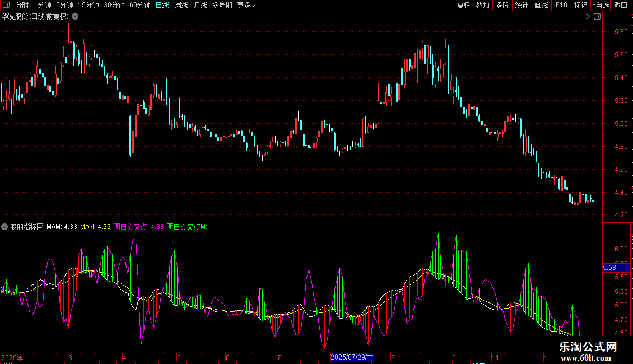Click month 3 on the time axis

click(x=70, y=357)
